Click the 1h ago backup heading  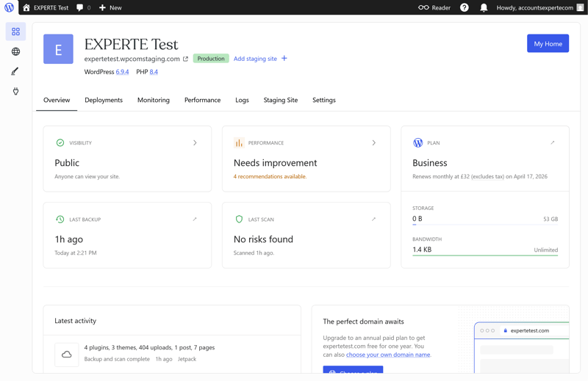pyautogui.click(x=69, y=239)
